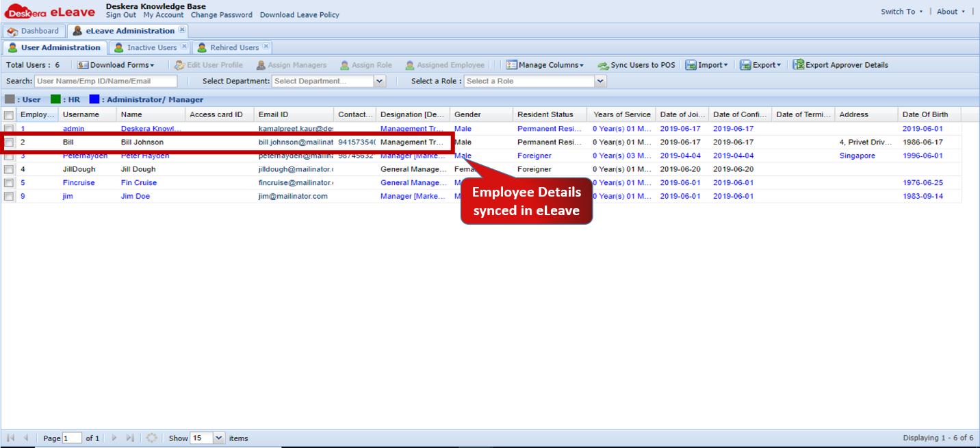Click the Deskera eLeave logo

point(51,10)
